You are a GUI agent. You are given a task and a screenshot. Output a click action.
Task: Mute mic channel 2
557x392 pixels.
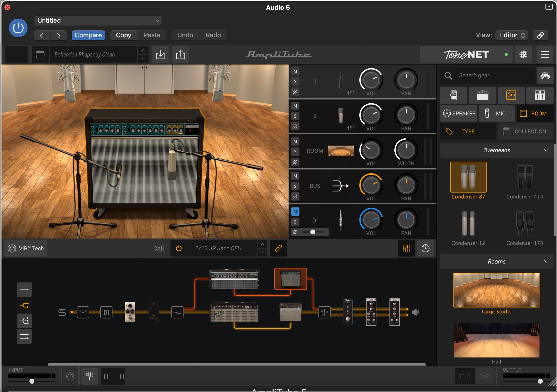295,106
